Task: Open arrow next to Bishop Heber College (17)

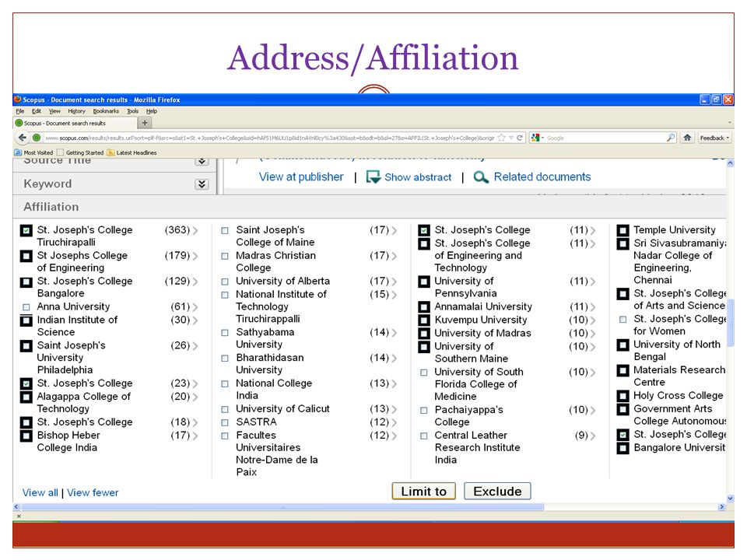Action: [195, 436]
